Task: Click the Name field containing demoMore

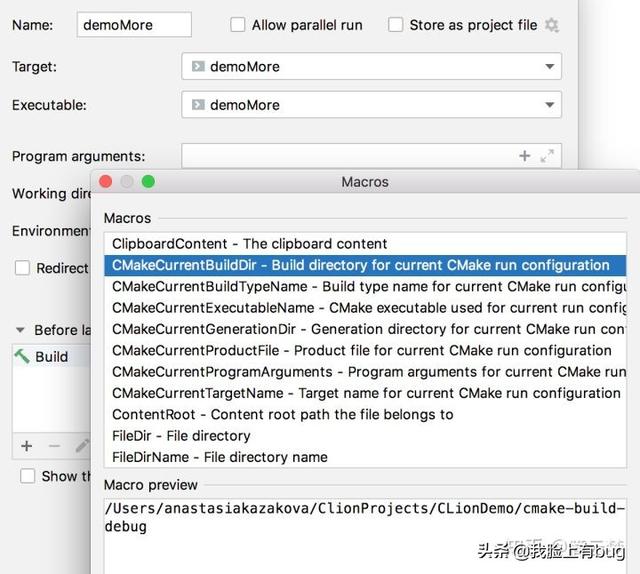Action: [134, 25]
